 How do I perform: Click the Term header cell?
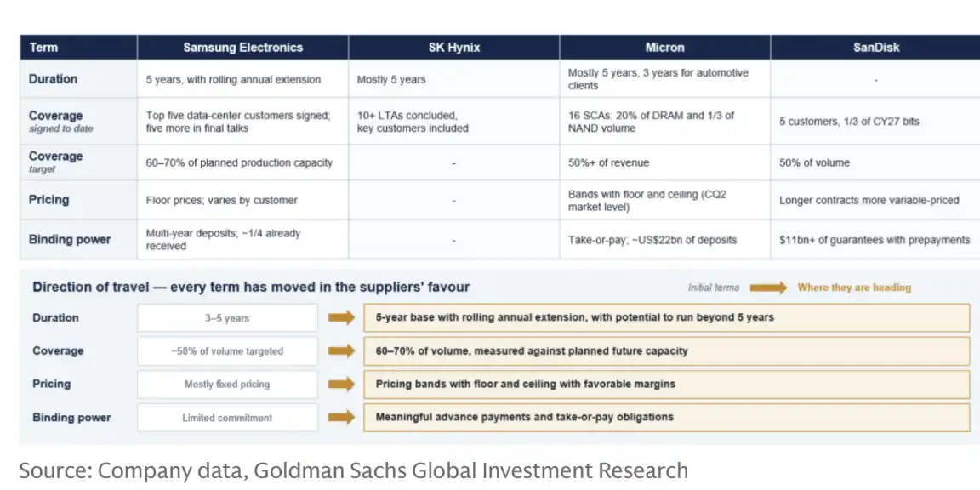click(x=79, y=48)
